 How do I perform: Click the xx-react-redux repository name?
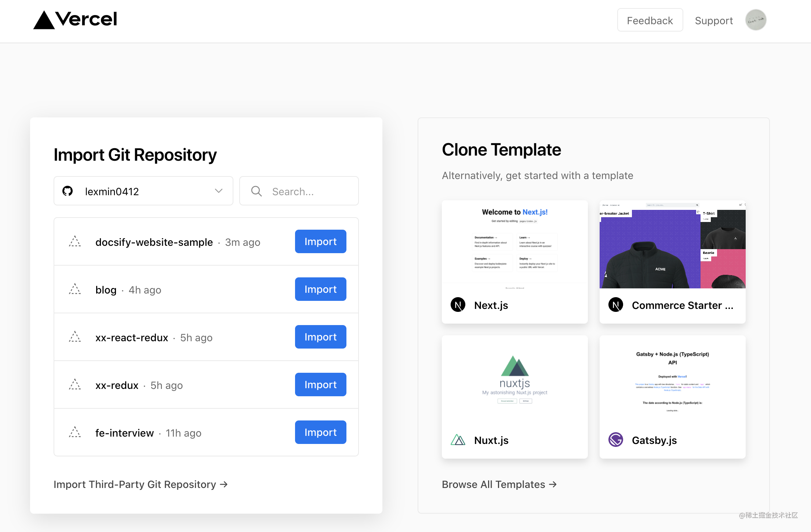pos(132,338)
